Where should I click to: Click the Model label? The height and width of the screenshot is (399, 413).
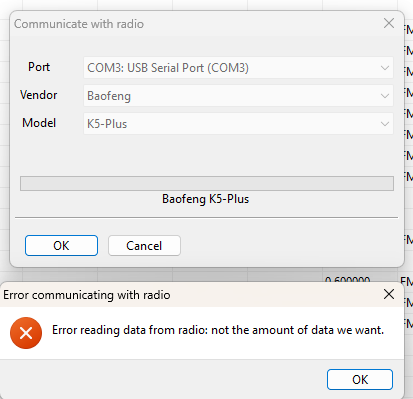click(x=39, y=123)
